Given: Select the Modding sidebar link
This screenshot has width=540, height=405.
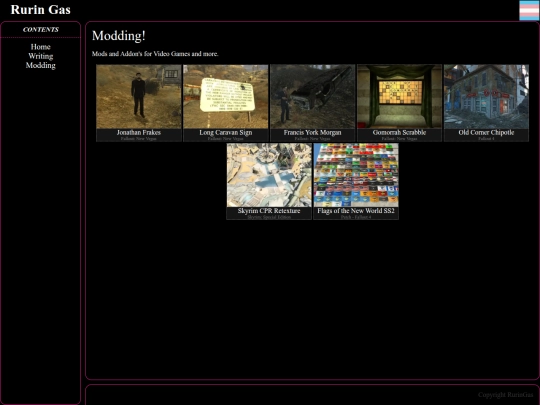Looking at the screenshot, I should (41, 65).
